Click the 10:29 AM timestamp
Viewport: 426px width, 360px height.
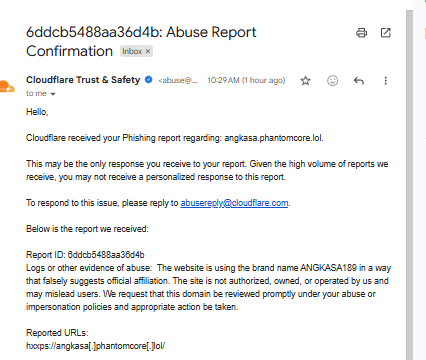pos(246,80)
